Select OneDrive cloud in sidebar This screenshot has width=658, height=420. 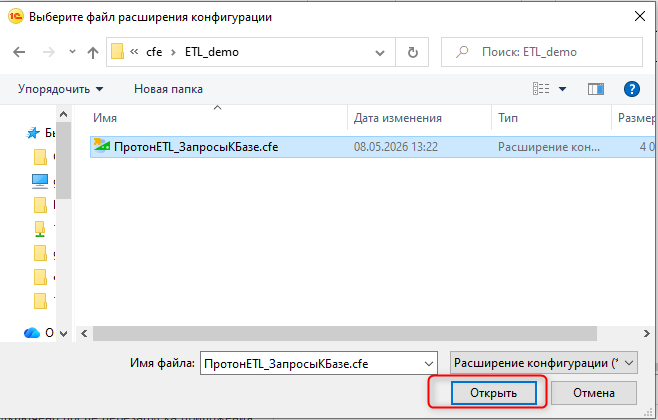(32, 333)
